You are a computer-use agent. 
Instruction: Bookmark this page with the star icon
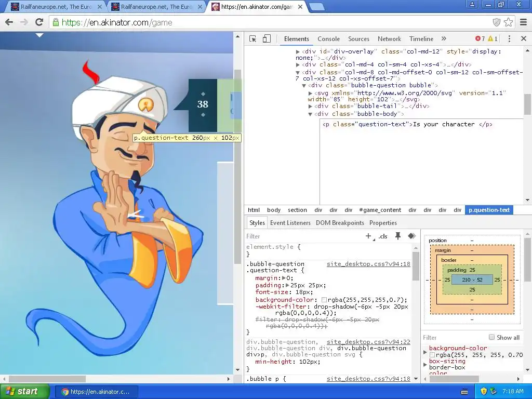[x=508, y=22]
